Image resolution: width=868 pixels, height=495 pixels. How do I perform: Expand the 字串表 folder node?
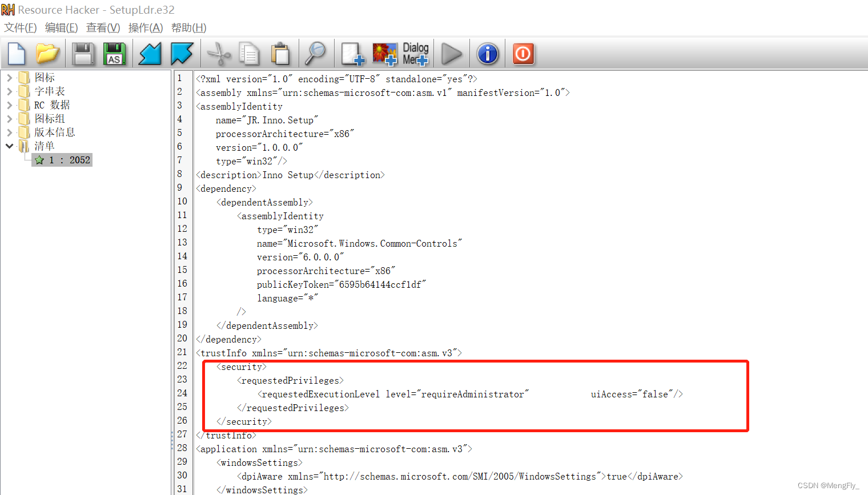pyautogui.click(x=9, y=91)
